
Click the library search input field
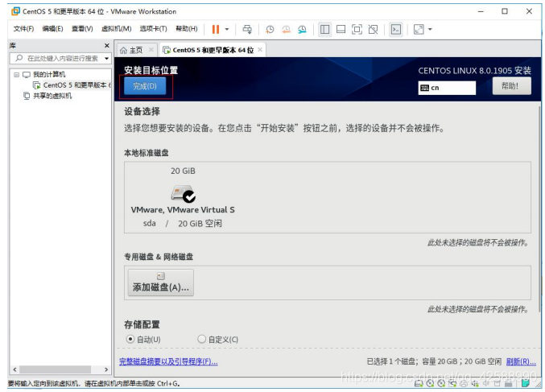pyautogui.click(x=59, y=58)
